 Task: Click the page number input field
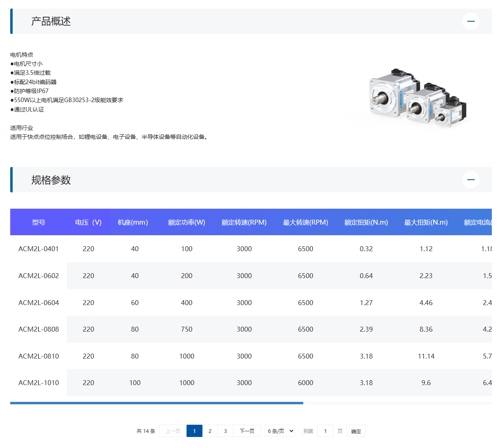point(325,431)
